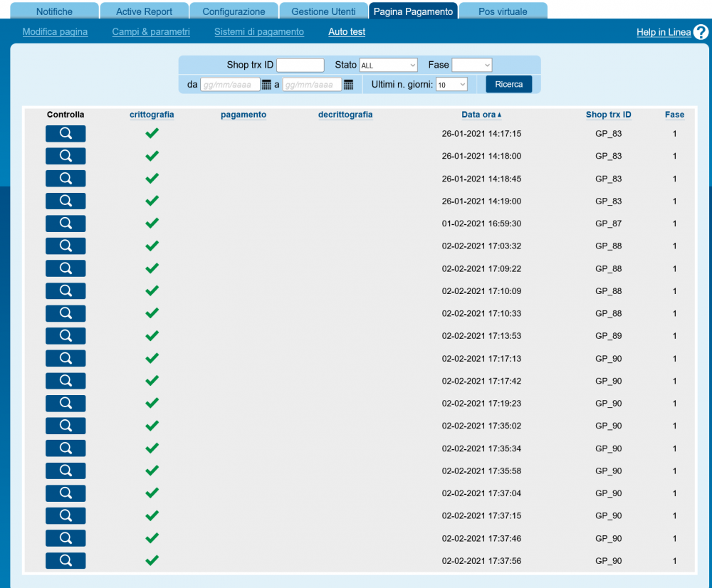Click the Help question mark icon
712x588 pixels.
point(701,32)
